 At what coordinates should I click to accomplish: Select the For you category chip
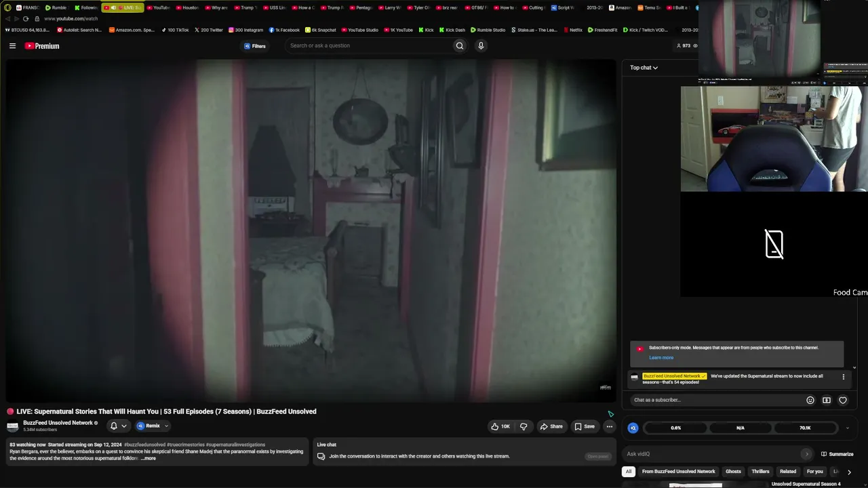click(x=814, y=472)
